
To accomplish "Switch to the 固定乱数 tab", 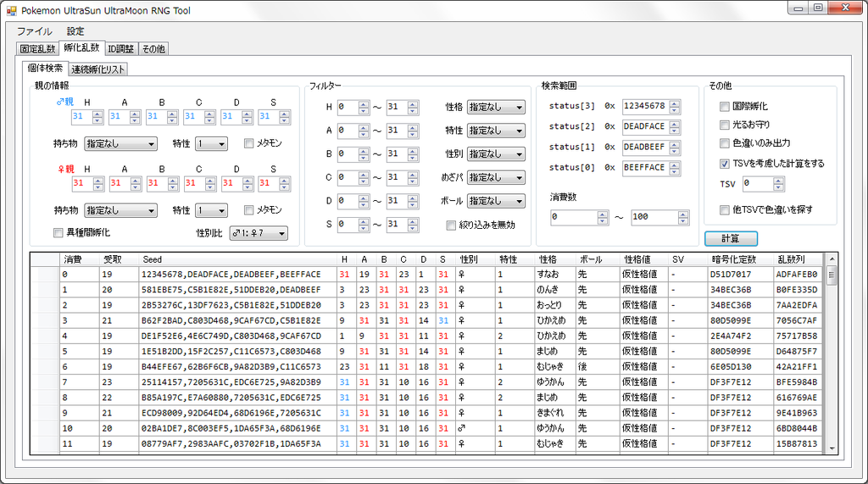I will coord(37,48).
